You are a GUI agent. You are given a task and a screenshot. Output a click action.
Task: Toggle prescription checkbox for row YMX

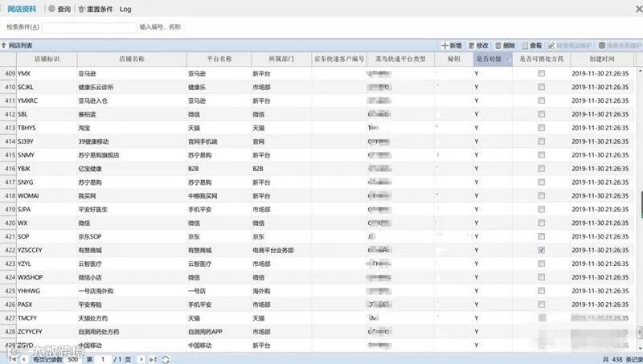coord(541,73)
